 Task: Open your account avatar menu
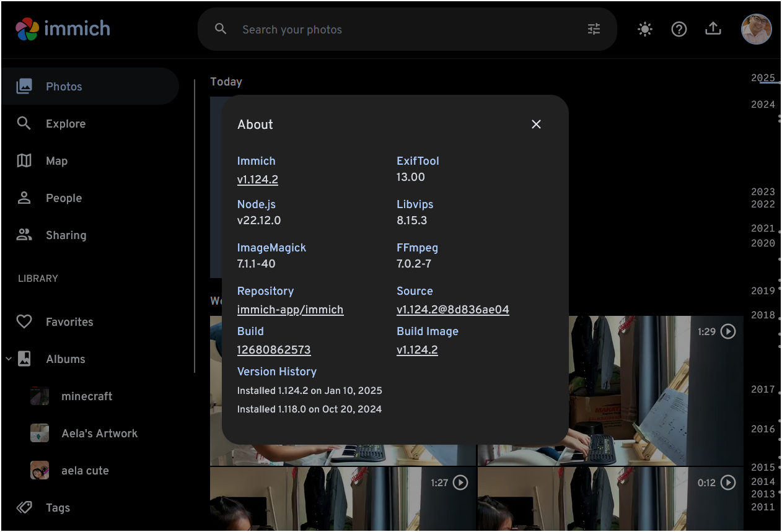(756, 28)
